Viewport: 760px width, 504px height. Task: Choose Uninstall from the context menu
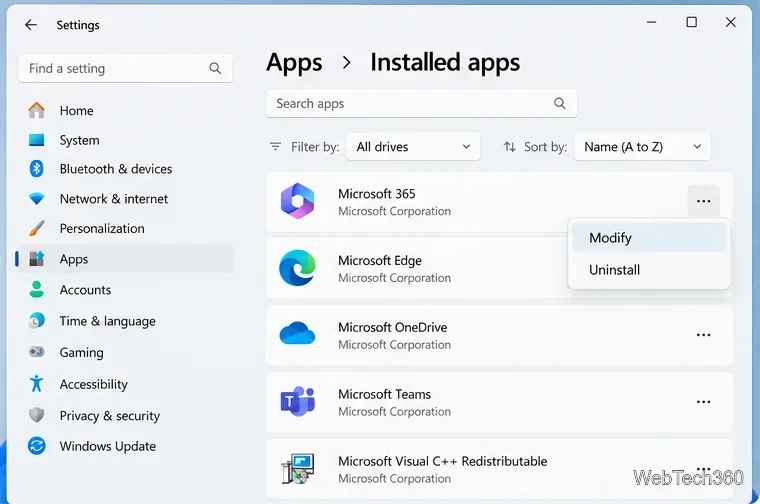[649, 270]
